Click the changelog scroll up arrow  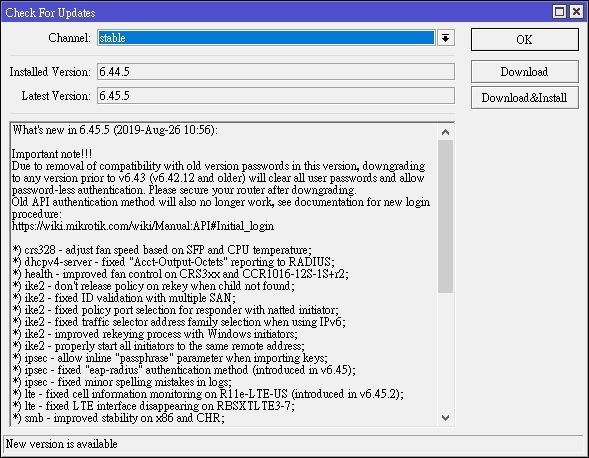tap(446, 132)
